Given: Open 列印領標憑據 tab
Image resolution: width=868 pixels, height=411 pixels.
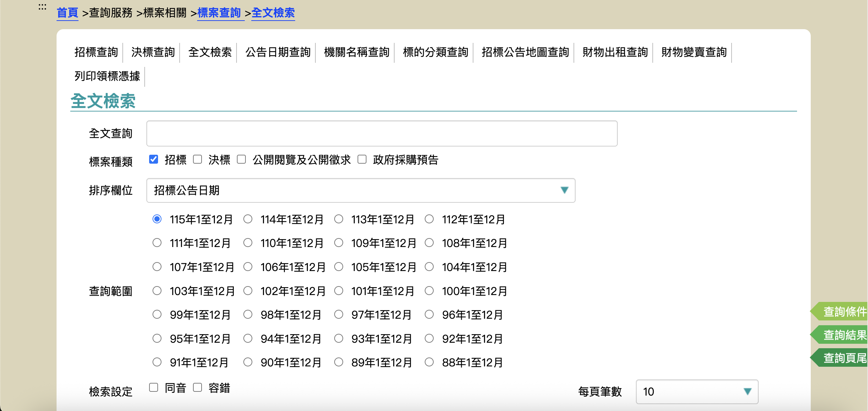Looking at the screenshot, I should (x=107, y=76).
